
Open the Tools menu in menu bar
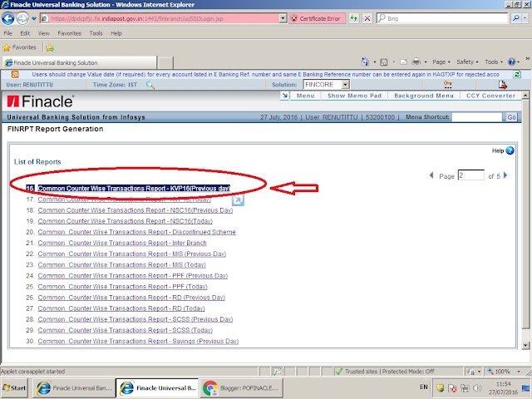[96, 33]
